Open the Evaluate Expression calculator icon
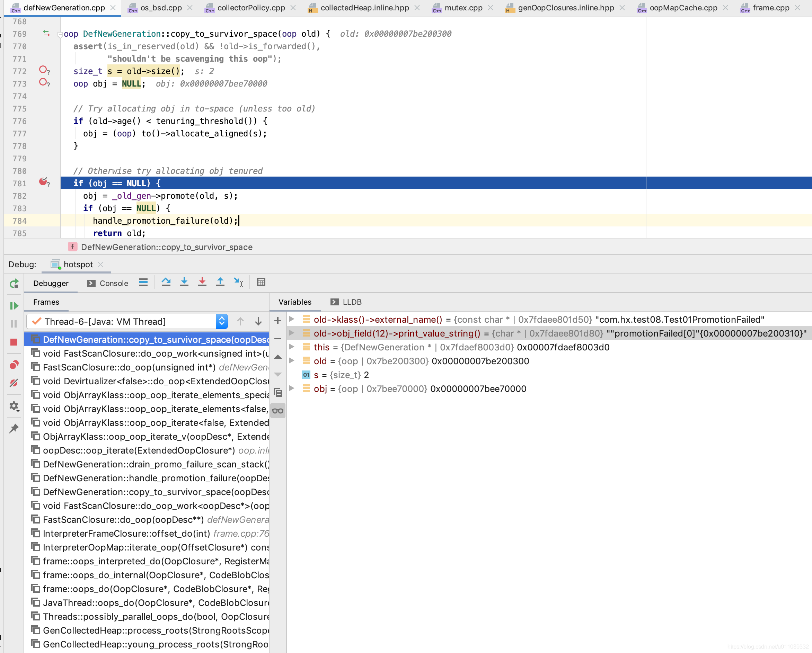Image resolution: width=812 pixels, height=653 pixels. point(261,282)
